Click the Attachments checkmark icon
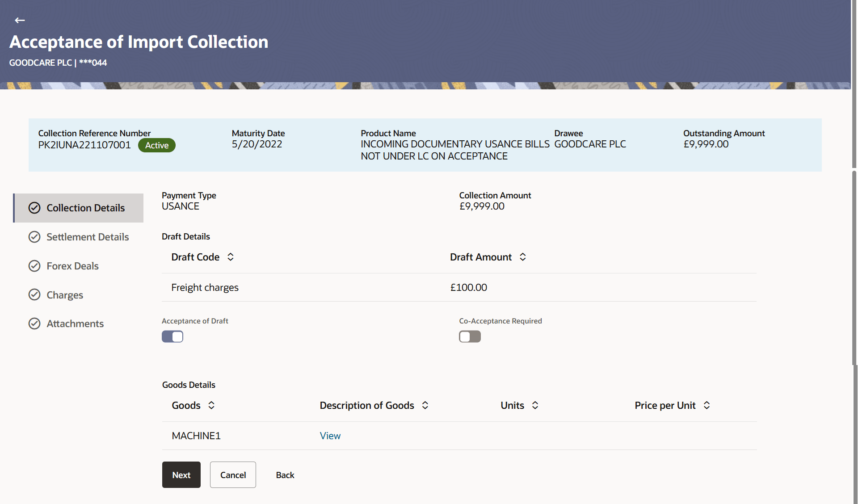Viewport: 858px width, 504px height. coord(34,323)
